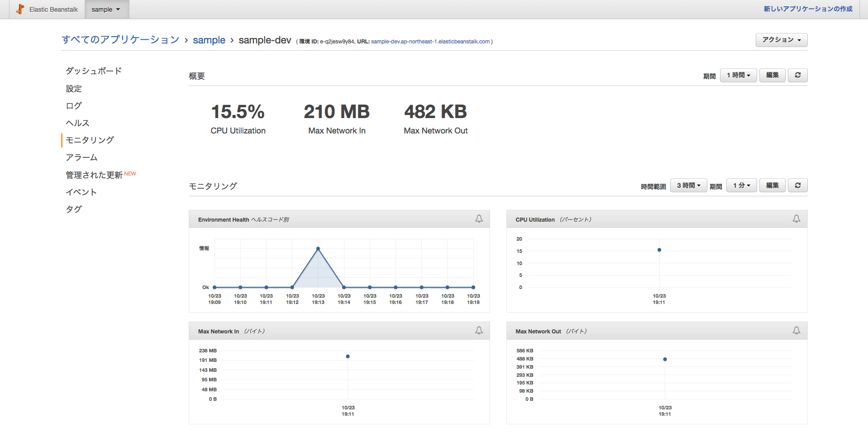Click the peak data point at 19:13 on health chart
The image size is (868, 437).
[x=318, y=249]
